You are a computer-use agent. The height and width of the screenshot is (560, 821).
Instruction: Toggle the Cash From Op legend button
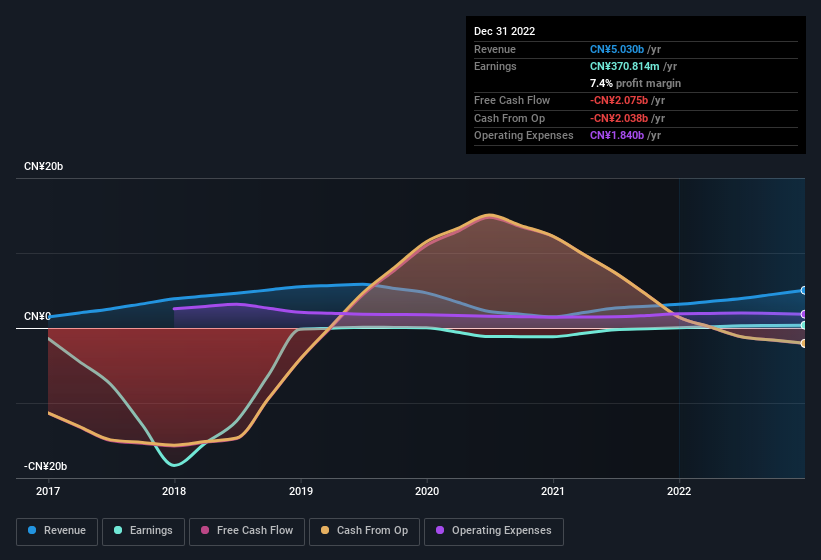coord(364,531)
